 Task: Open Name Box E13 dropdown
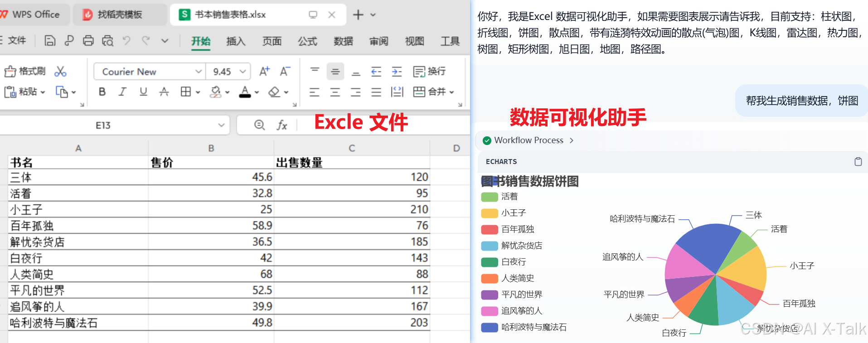click(221, 125)
